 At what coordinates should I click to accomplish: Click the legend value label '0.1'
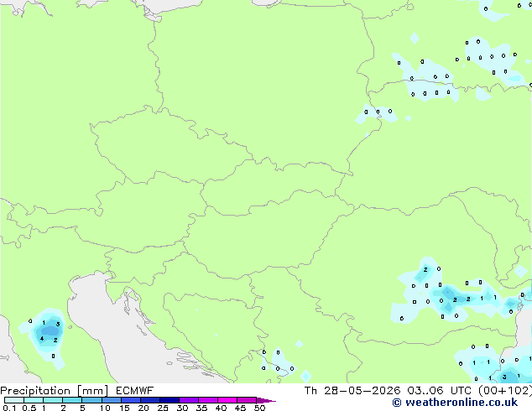9,408
